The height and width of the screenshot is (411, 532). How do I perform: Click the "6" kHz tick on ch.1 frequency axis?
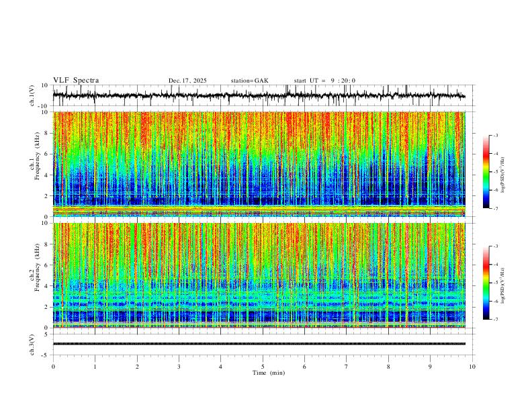tap(46, 154)
